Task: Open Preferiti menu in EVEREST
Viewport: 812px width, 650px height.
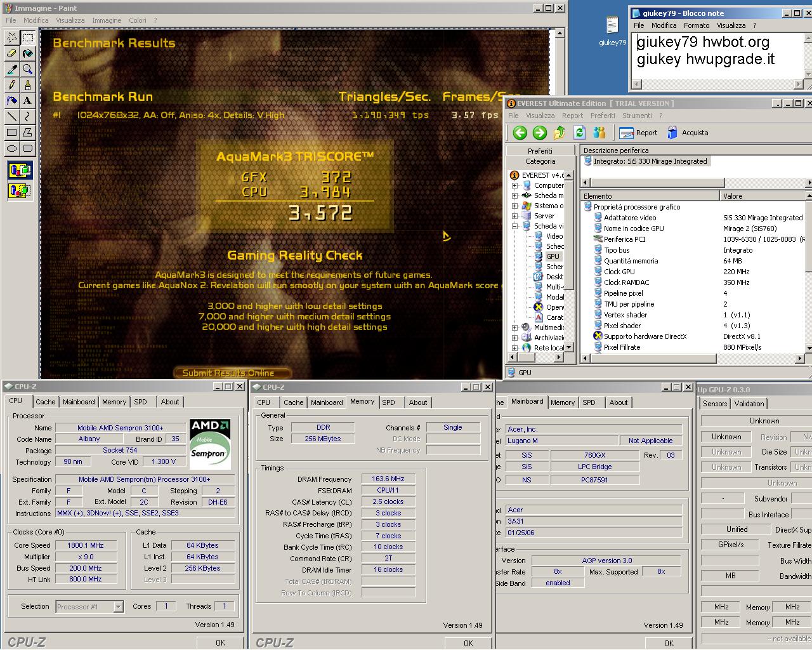Action: (x=603, y=116)
